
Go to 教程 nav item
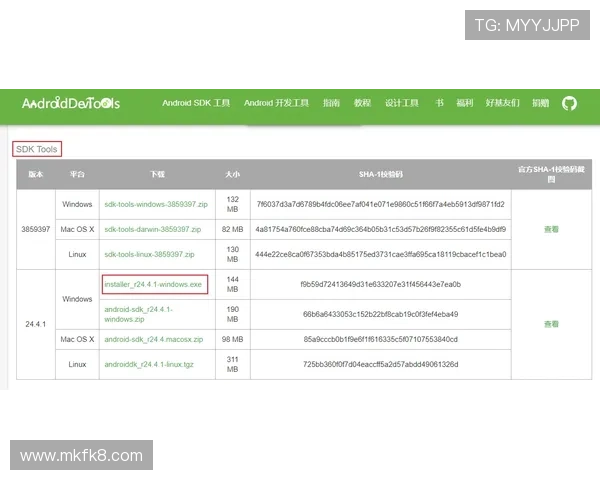[x=362, y=103]
